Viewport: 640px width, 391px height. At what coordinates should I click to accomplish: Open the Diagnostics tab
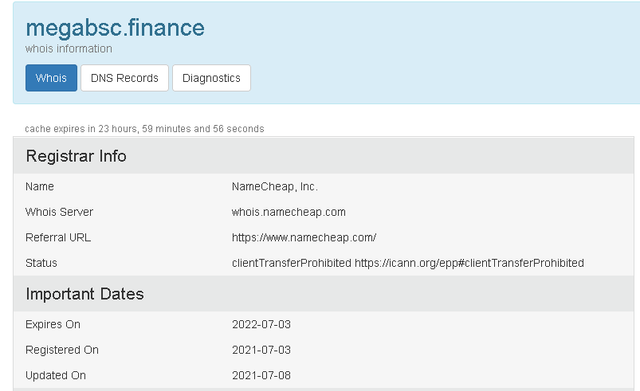pos(211,78)
